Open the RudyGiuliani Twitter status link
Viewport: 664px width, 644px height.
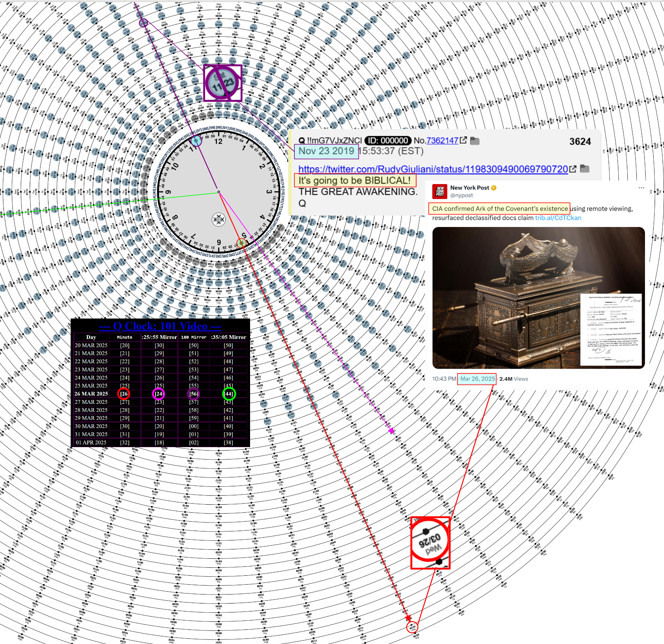point(433,169)
